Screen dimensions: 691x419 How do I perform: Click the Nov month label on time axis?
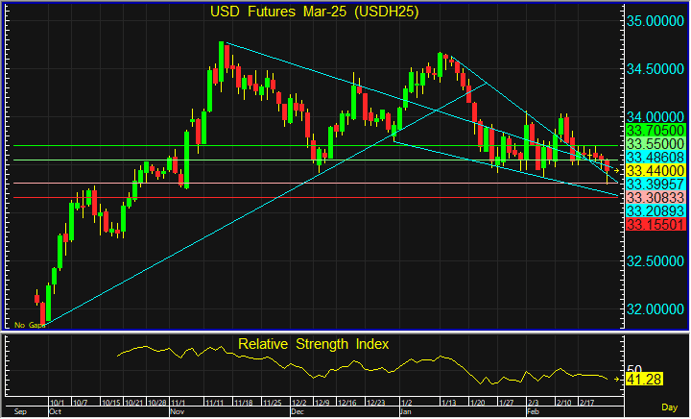178,411
